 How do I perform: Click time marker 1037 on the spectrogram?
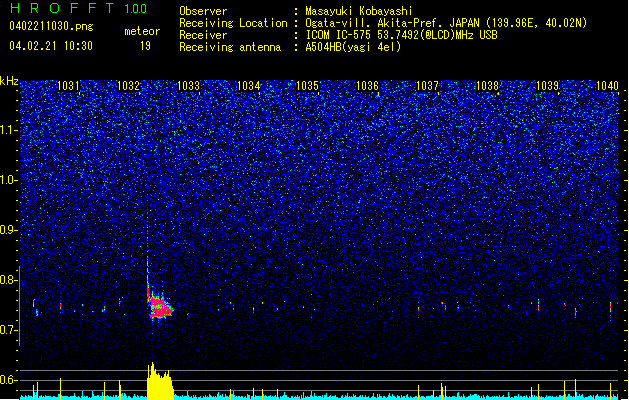click(x=427, y=85)
